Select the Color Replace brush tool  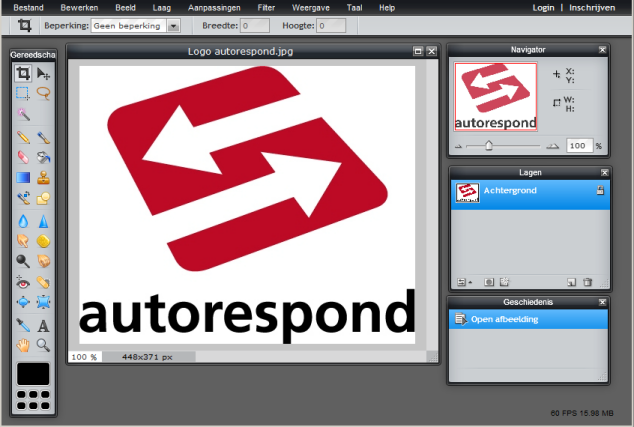[x=23, y=198]
